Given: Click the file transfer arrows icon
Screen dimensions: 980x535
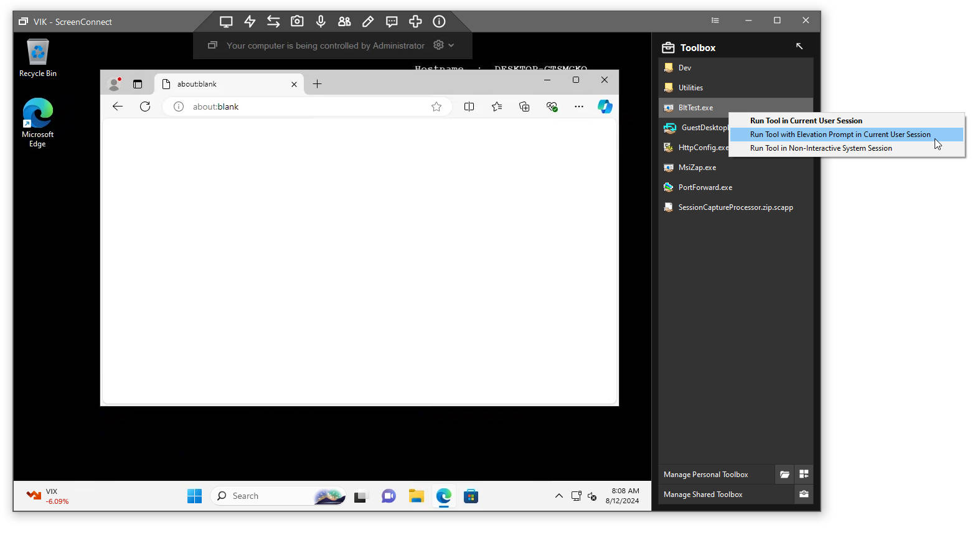Looking at the screenshot, I should (x=273, y=21).
